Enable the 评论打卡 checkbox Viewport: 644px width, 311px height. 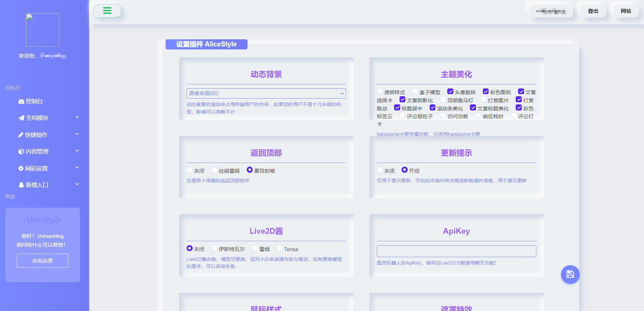point(513,116)
